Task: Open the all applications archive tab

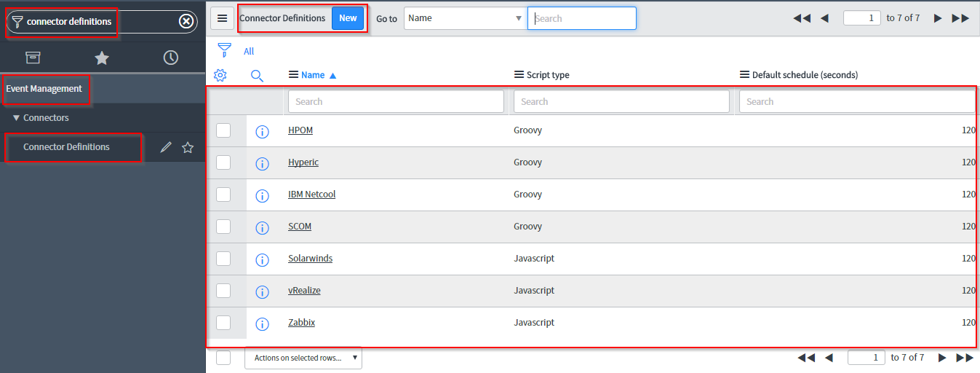Action: [x=33, y=58]
